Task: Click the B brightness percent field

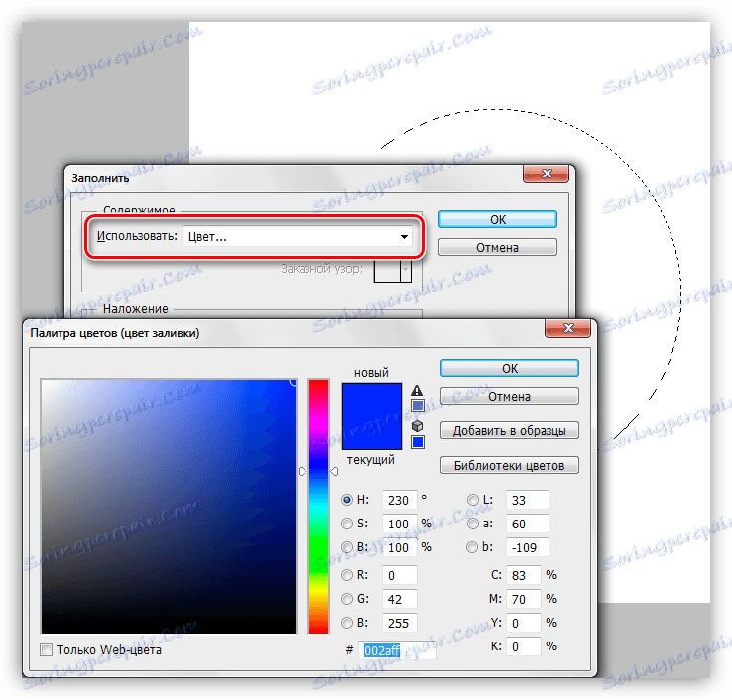Action: (x=399, y=547)
